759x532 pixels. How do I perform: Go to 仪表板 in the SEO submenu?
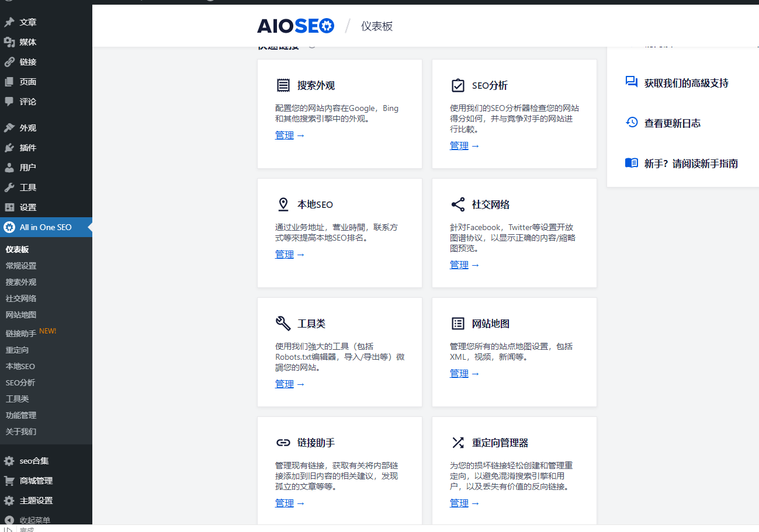click(x=18, y=249)
